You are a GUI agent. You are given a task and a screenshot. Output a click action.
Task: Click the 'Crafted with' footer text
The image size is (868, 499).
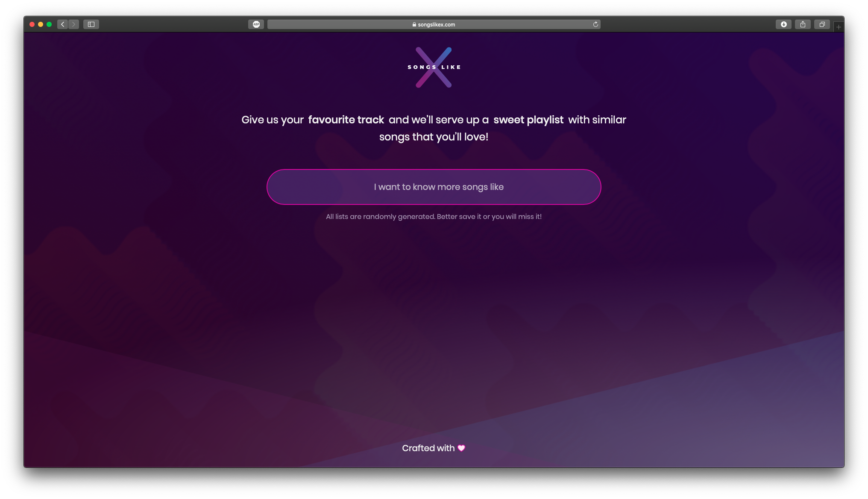point(428,448)
